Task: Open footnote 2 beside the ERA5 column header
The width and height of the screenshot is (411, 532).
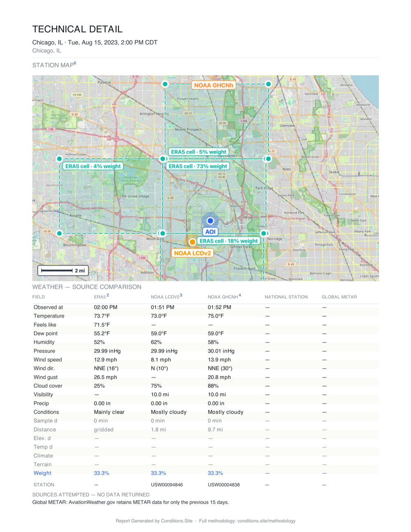Action: (x=108, y=295)
